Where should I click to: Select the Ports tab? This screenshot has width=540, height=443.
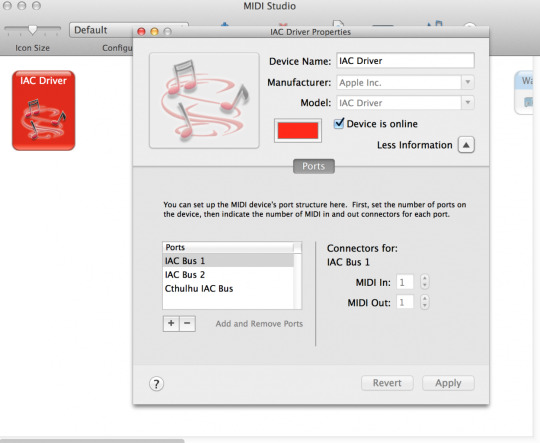(x=313, y=166)
